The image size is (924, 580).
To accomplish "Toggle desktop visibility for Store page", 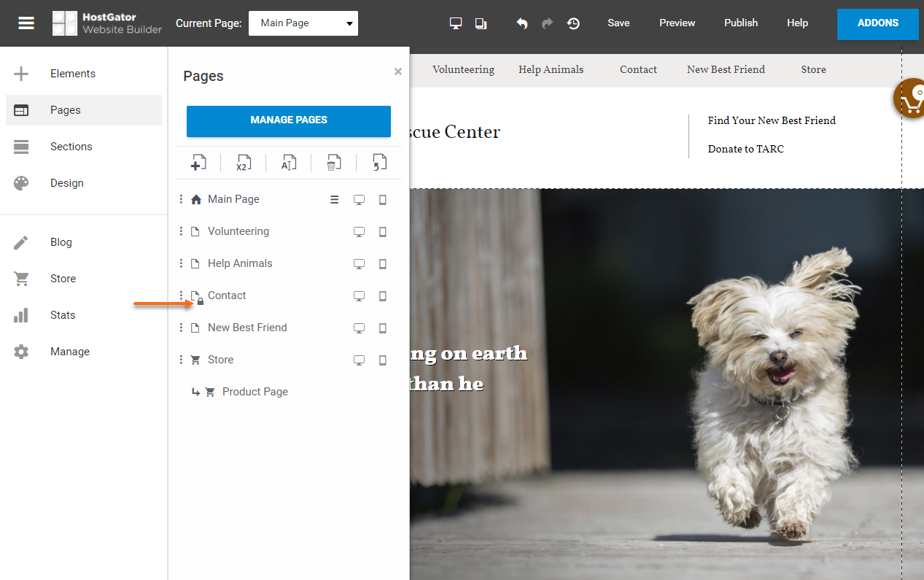I will click(359, 360).
